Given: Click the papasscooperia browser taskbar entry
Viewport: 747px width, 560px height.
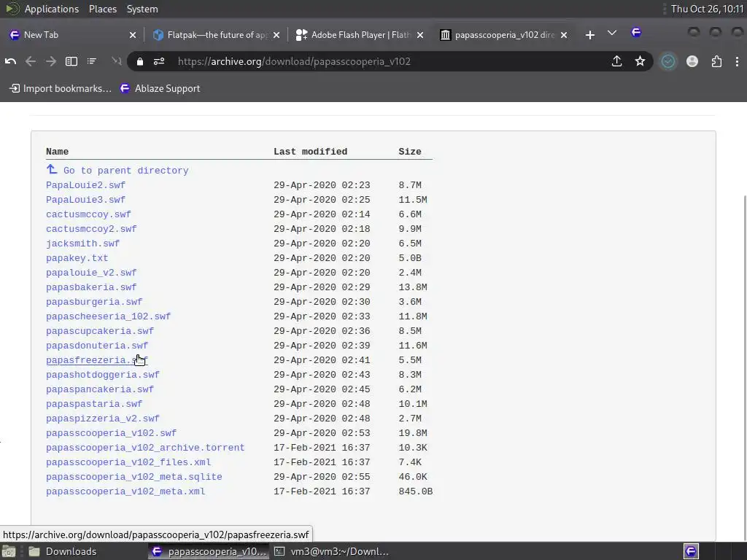Looking at the screenshot, I should (x=209, y=551).
